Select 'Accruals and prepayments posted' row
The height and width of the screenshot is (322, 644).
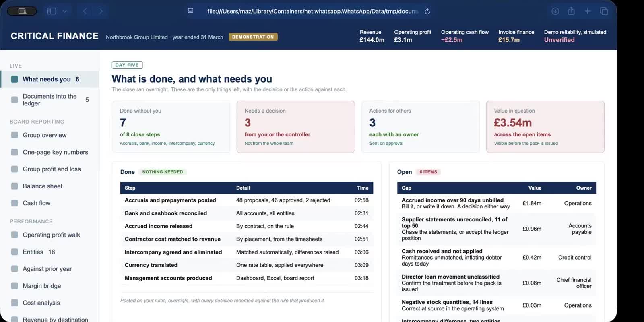point(247,200)
